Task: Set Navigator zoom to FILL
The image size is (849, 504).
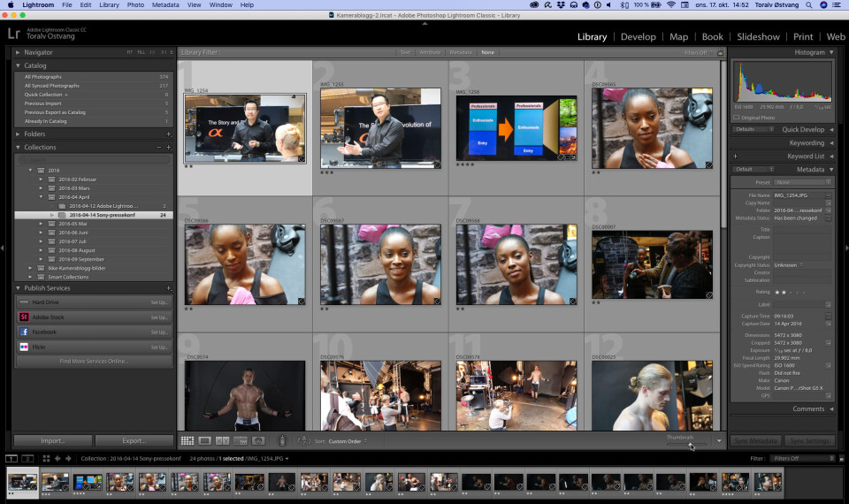Action: [x=141, y=52]
